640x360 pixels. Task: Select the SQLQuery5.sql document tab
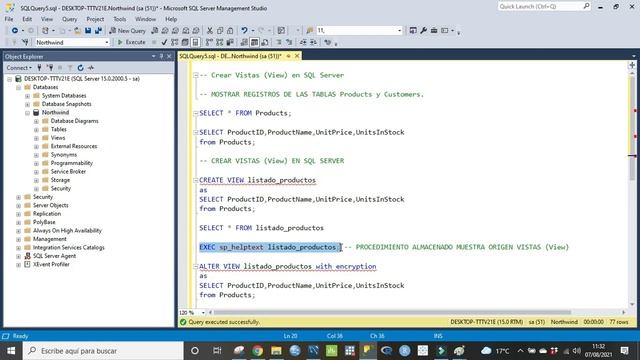[x=231, y=56]
